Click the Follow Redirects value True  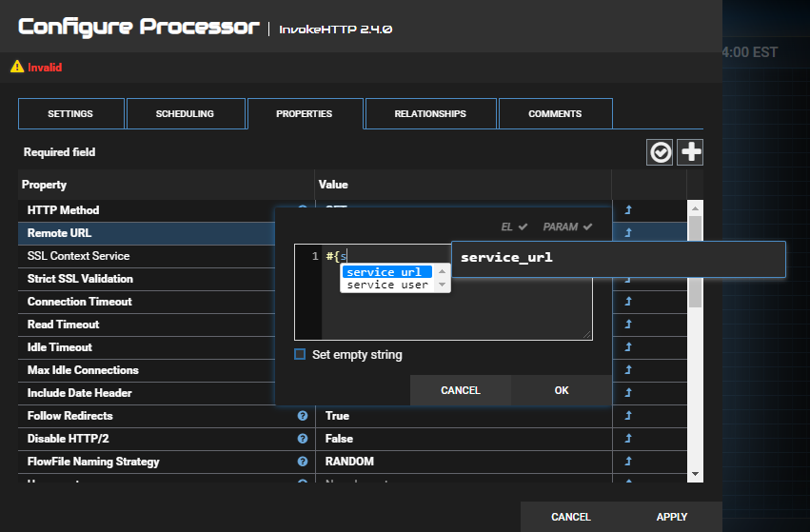(x=337, y=416)
